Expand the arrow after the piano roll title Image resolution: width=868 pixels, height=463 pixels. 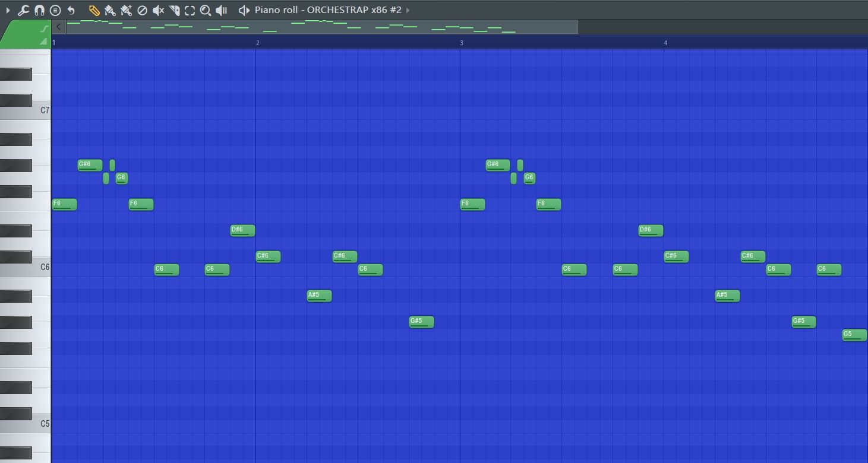click(x=408, y=10)
